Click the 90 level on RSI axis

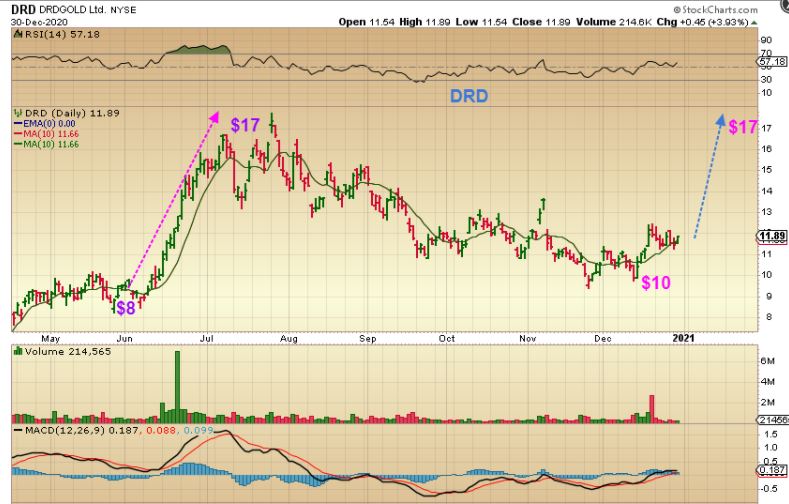point(766,40)
